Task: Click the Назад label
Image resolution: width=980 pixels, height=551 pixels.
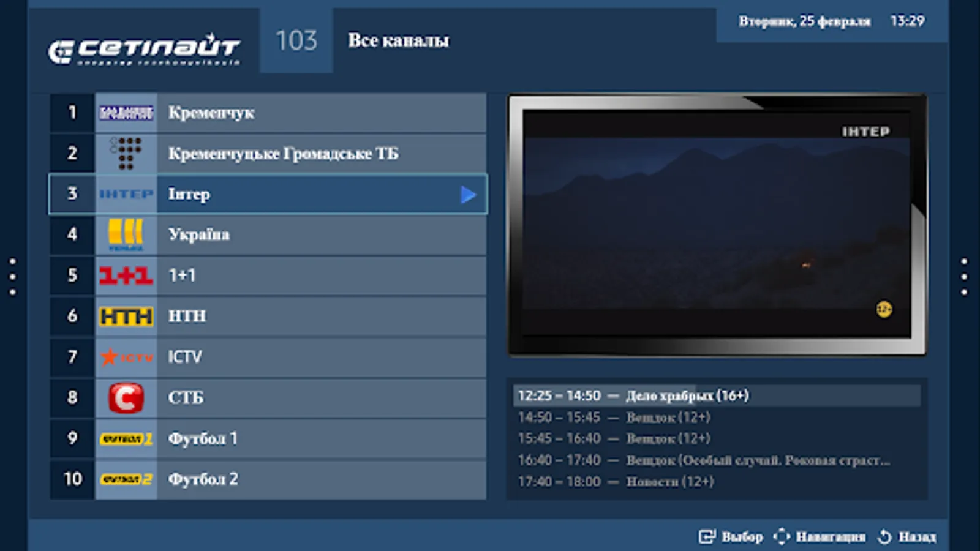Action: click(917, 537)
